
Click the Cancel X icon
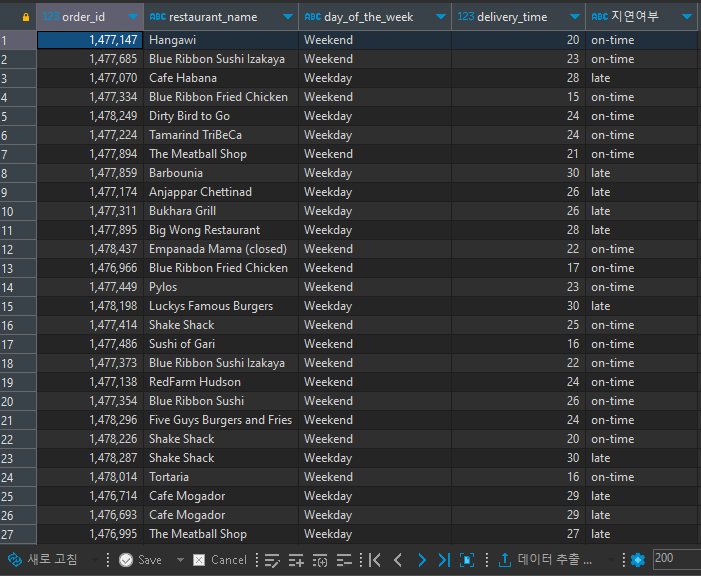coord(199,560)
